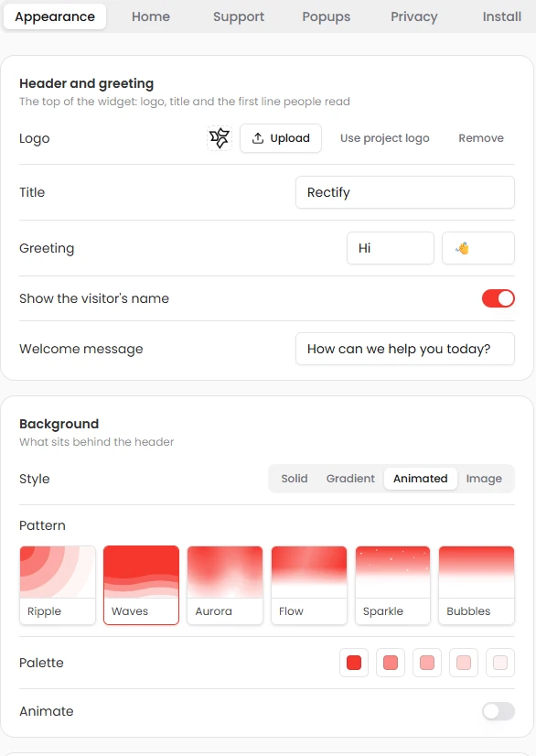The image size is (536, 756).
Task: Select the Bubbles pattern
Action: (477, 586)
